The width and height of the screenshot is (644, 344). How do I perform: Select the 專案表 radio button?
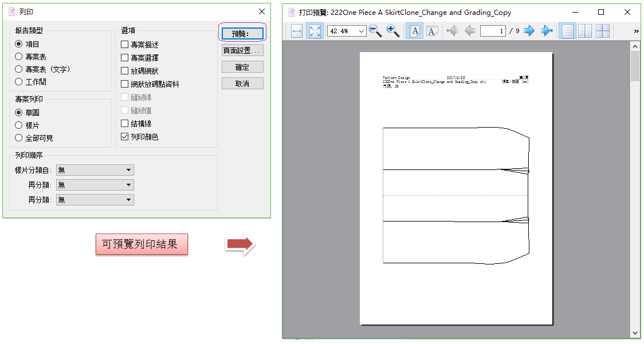pyautogui.click(x=19, y=57)
